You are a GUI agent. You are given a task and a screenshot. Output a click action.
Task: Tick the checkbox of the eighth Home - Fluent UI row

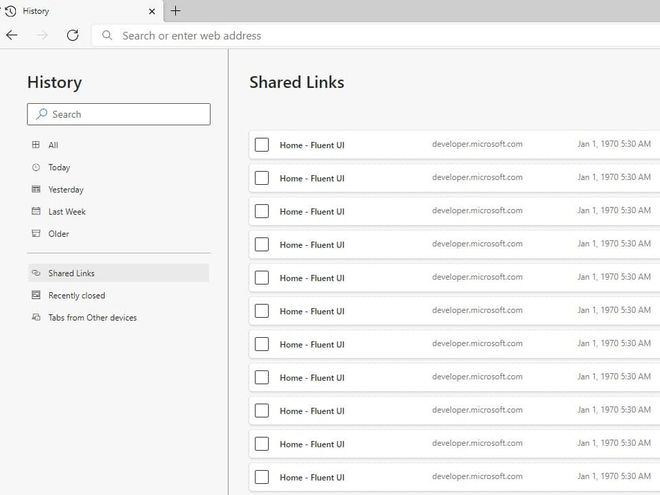point(262,377)
